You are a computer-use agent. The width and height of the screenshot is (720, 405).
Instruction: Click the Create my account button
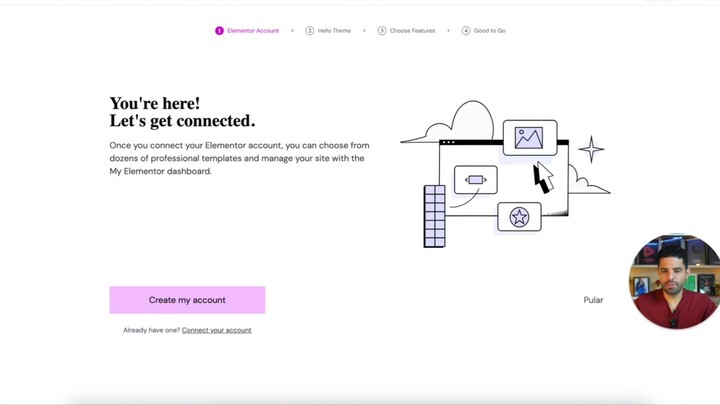[x=187, y=300]
